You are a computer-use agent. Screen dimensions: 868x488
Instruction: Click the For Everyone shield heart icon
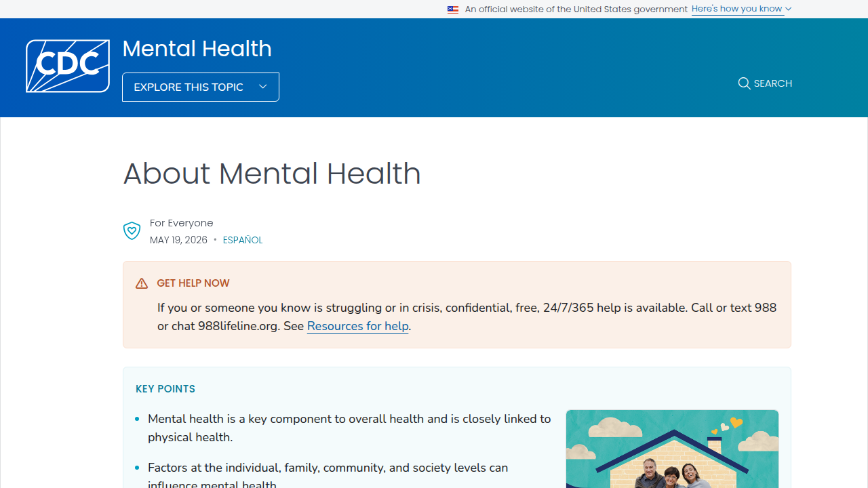pyautogui.click(x=132, y=231)
